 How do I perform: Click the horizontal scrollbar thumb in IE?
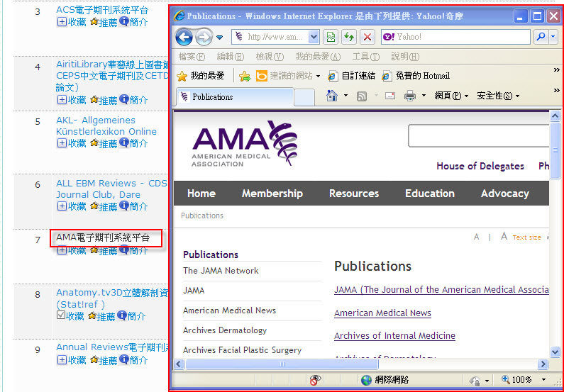(281, 364)
